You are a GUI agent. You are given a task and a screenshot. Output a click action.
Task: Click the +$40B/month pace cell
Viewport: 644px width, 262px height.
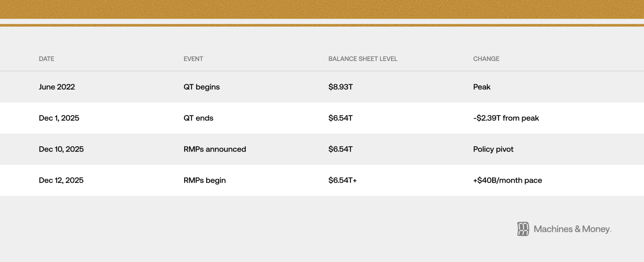[x=507, y=180]
